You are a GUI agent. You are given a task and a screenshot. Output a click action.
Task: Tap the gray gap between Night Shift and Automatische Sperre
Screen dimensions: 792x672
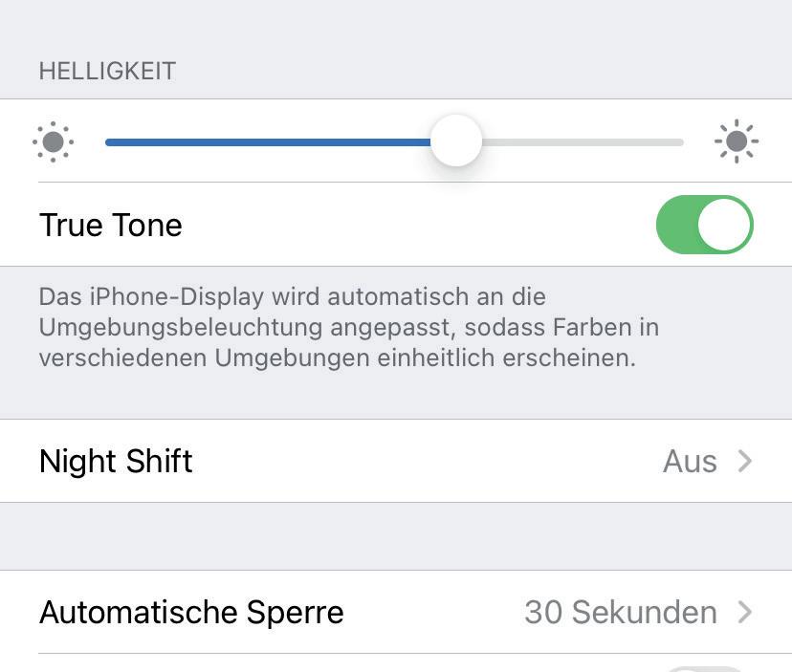pos(396,536)
